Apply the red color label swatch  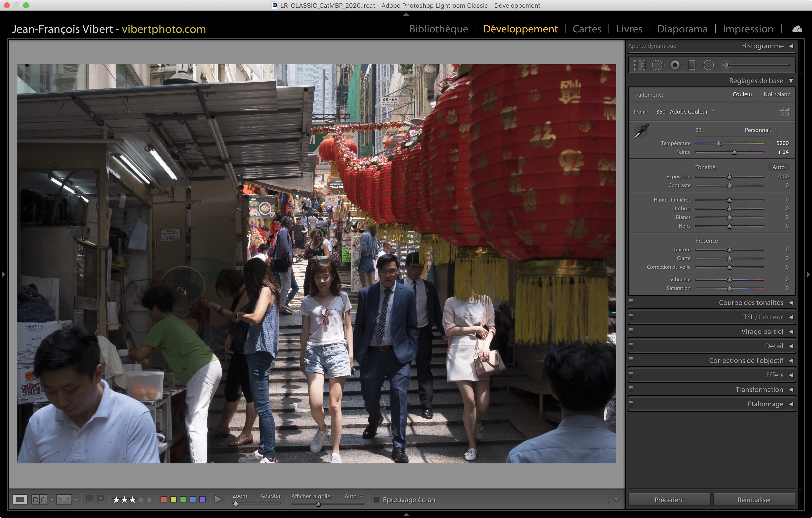point(164,499)
